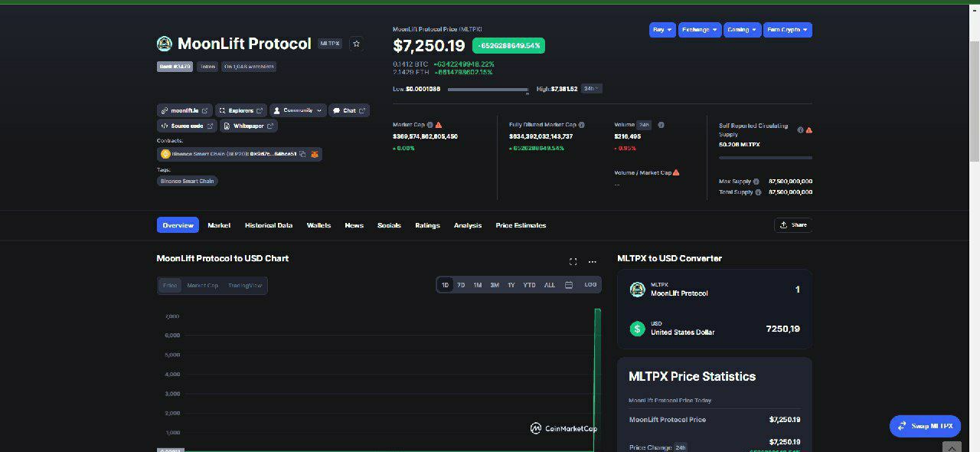Switch to the Ratings tab

click(x=427, y=225)
